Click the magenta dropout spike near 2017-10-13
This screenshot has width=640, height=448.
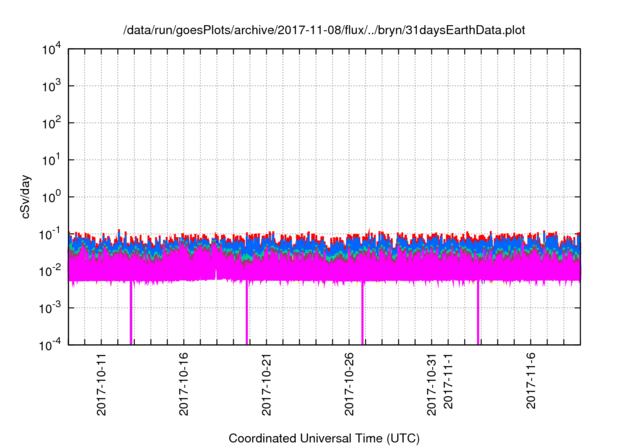click(x=131, y=313)
